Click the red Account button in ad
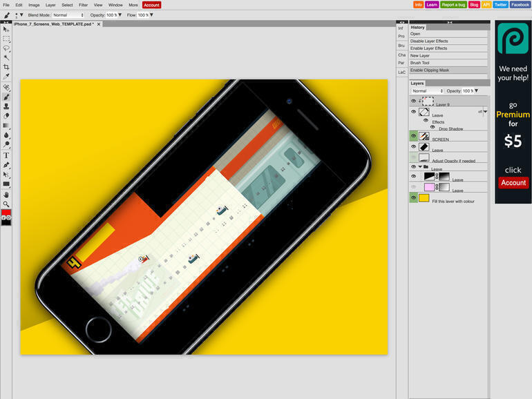 coord(513,183)
